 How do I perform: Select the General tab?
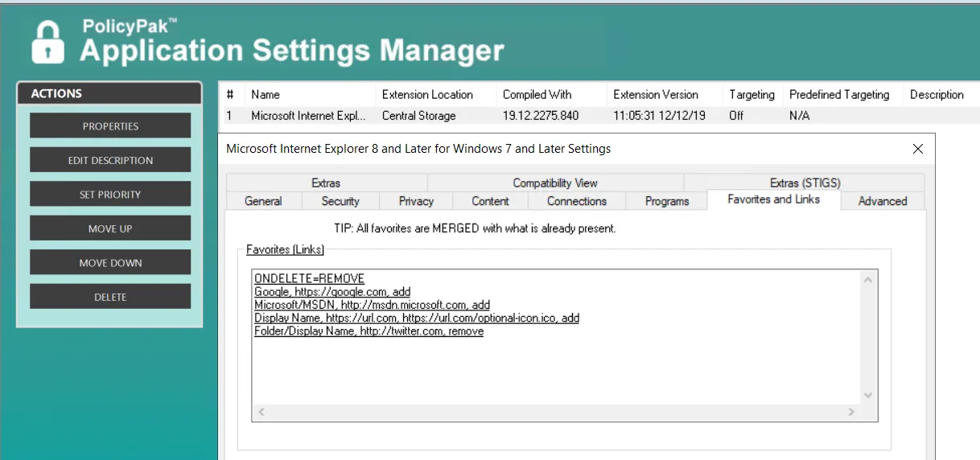(x=263, y=201)
